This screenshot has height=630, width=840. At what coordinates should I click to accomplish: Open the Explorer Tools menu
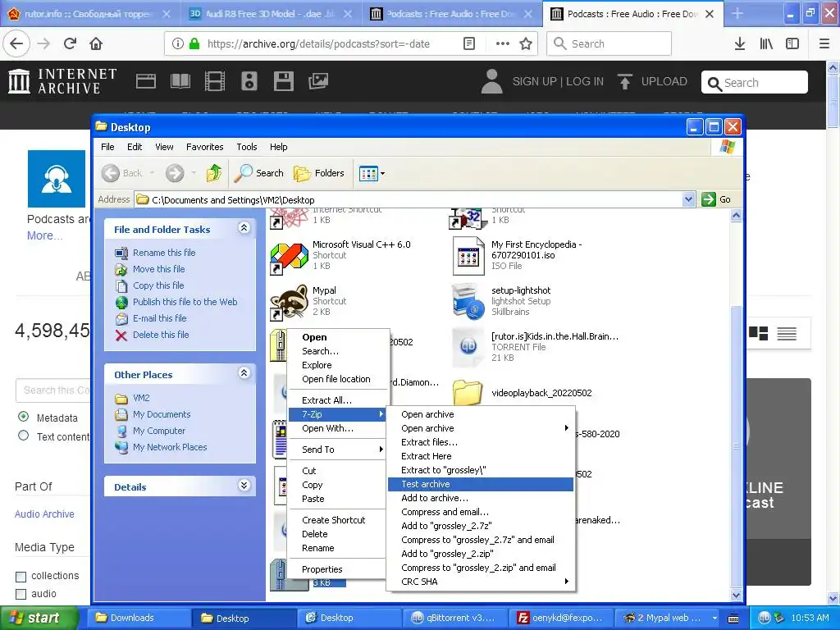[x=246, y=147]
